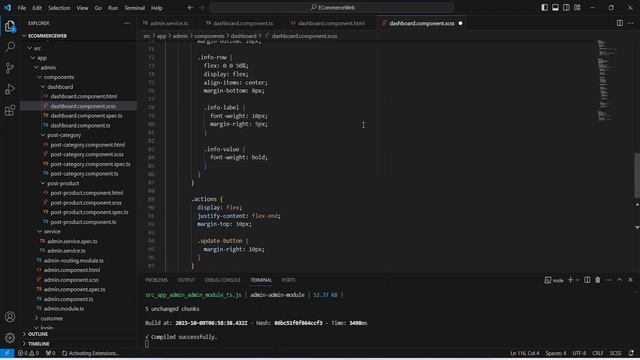640x360 pixels.
Task: Change the Spaces: 4 indentation setting
Action: (x=556, y=353)
